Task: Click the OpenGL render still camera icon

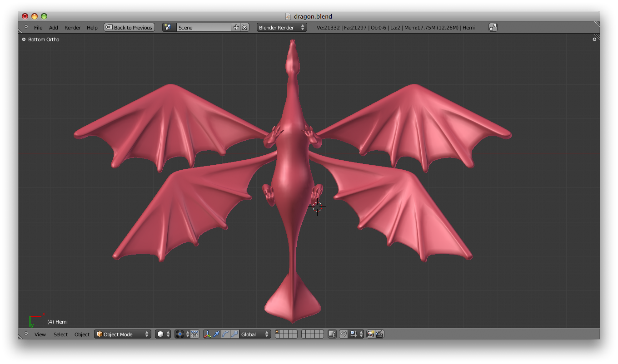Action: 370,334
